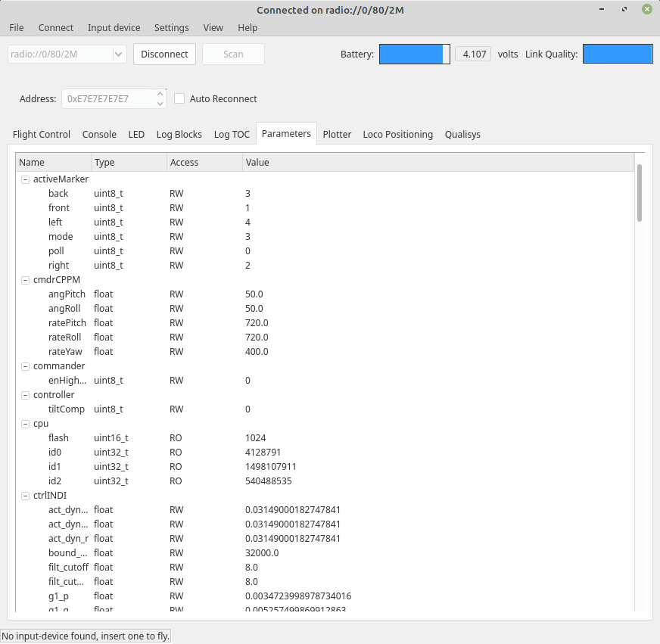Switch to the Flight Control tab
Image resolution: width=660 pixels, height=644 pixels.
pos(42,134)
